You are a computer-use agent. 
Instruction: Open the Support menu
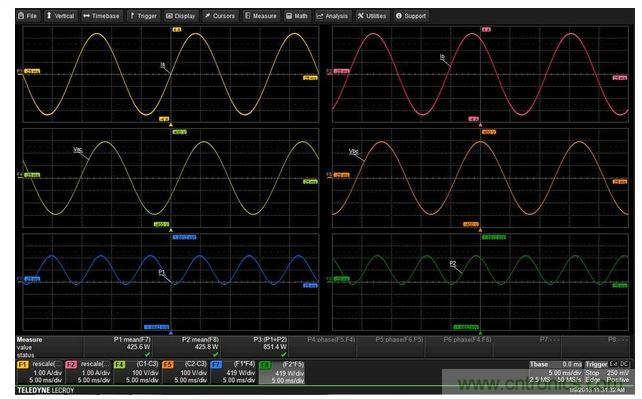[411, 16]
